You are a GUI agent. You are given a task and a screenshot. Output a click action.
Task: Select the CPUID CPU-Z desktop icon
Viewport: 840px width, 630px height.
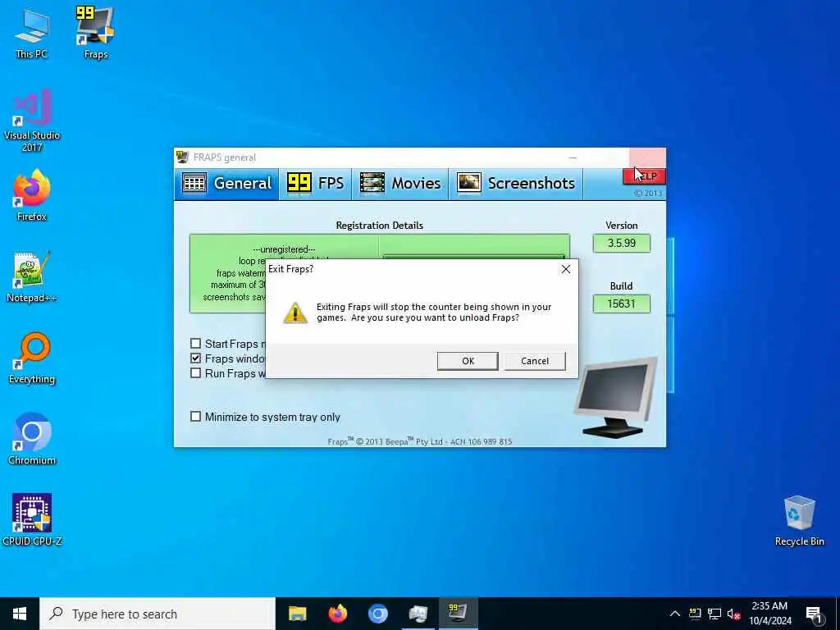click(32, 519)
